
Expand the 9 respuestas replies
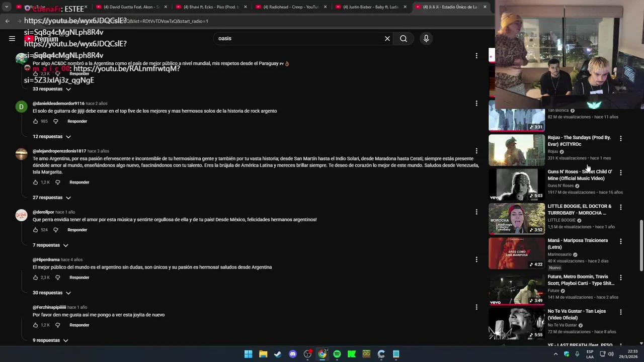pos(50,340)
